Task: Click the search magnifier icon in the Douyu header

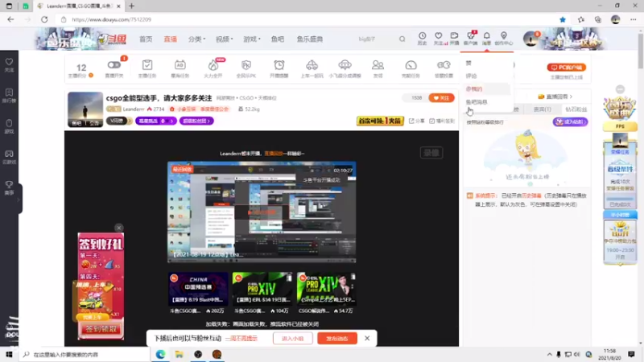Action: (x=402, y=39)
